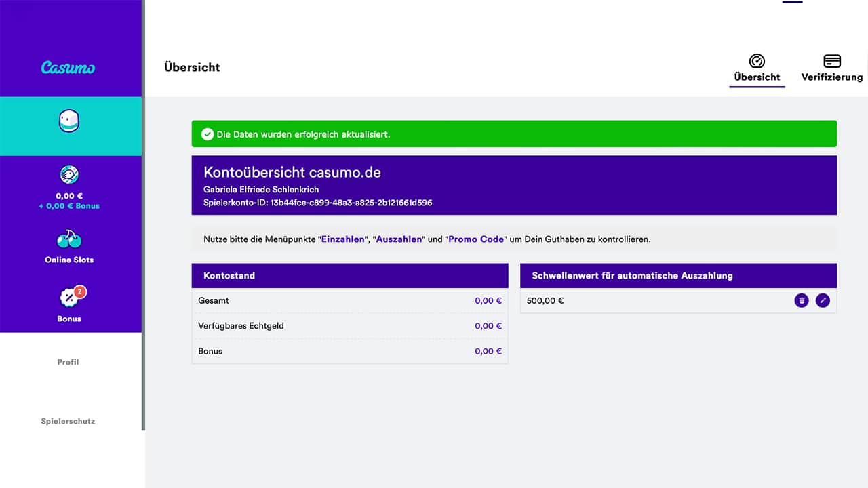Viewport: 868px width, 488px height.
Task: Click the Casumo logo
Action: click(68, 68)
